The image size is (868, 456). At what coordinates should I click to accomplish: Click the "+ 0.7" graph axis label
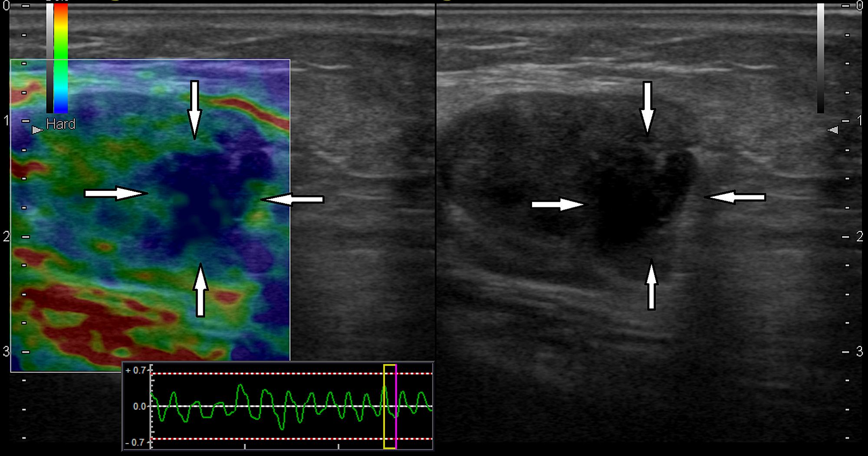pyautogui.click(x=136, y=371)
